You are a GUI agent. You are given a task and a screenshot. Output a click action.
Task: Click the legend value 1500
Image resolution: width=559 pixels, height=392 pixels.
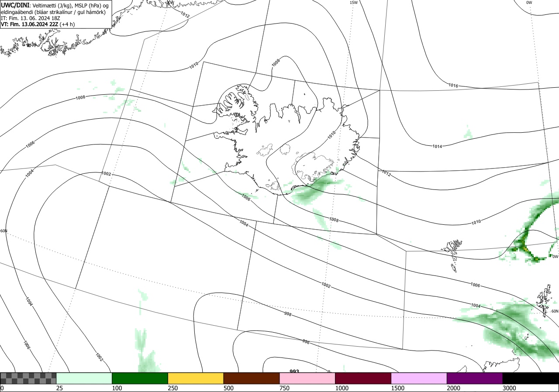(x=397, y=388)
